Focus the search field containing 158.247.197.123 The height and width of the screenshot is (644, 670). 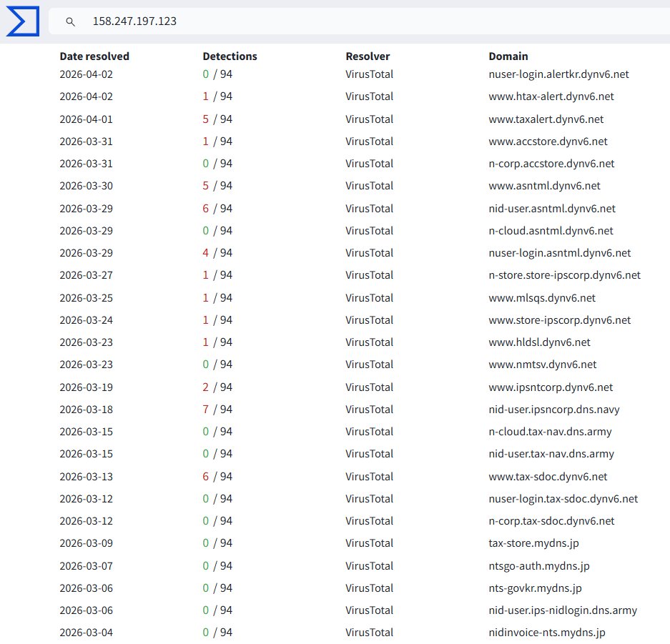point(359,21)
